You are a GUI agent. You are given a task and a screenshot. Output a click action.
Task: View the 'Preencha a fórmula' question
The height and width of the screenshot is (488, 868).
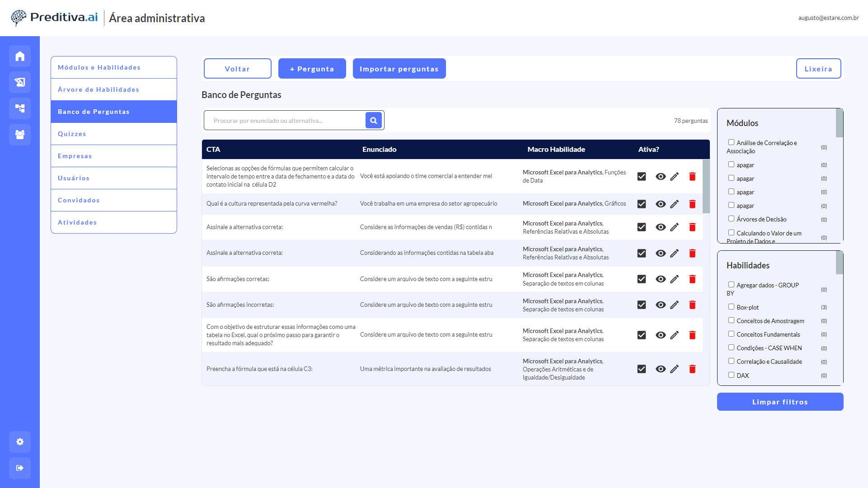661,369
